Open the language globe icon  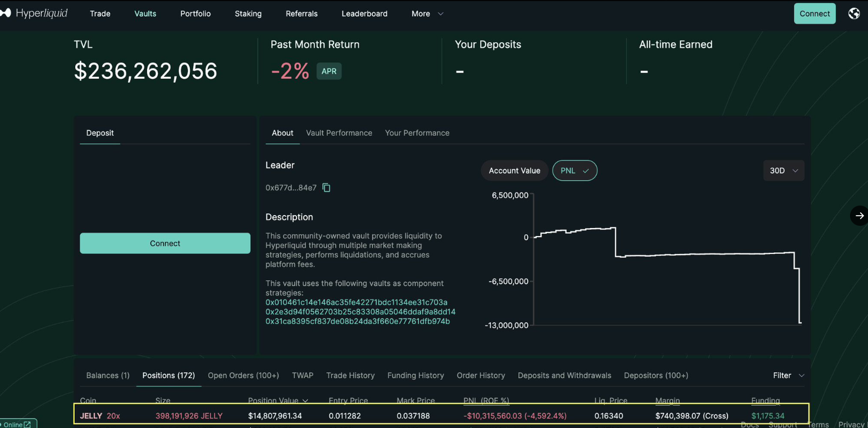854,13
